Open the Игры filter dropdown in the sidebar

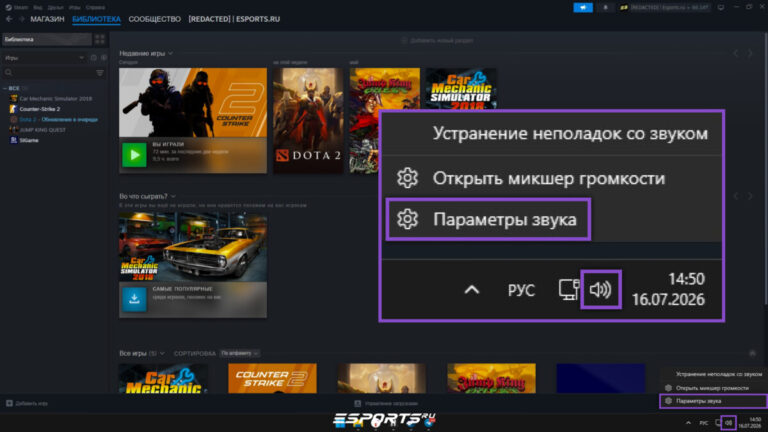pos(44,58)
